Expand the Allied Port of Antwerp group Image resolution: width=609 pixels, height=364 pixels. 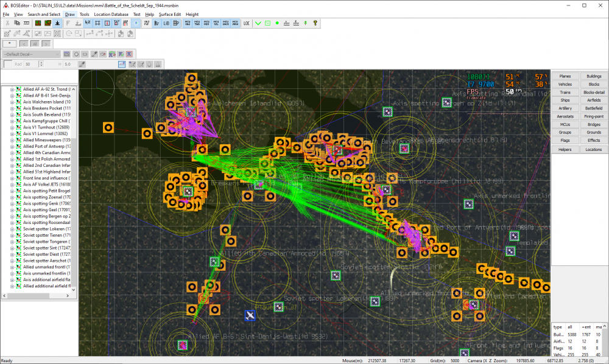point(12,146)
